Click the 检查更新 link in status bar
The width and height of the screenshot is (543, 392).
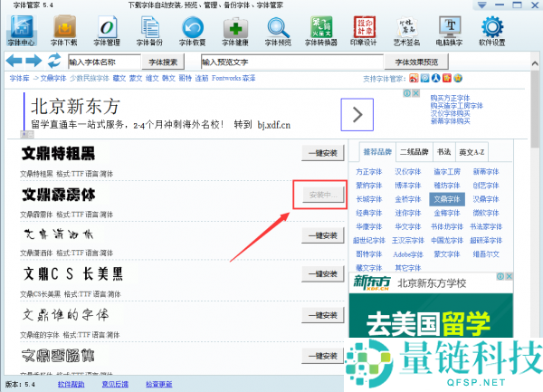point(158,385)
